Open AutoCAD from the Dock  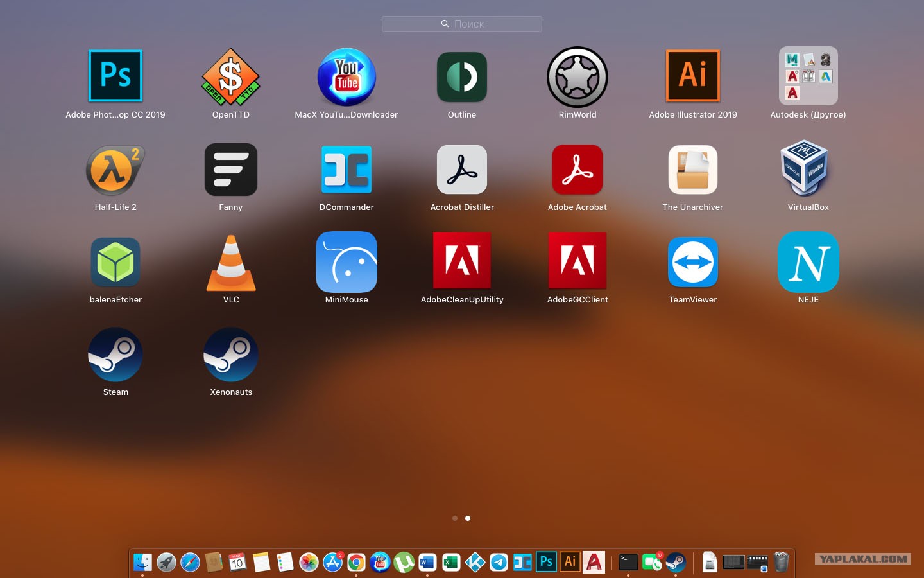coord(594,563)
